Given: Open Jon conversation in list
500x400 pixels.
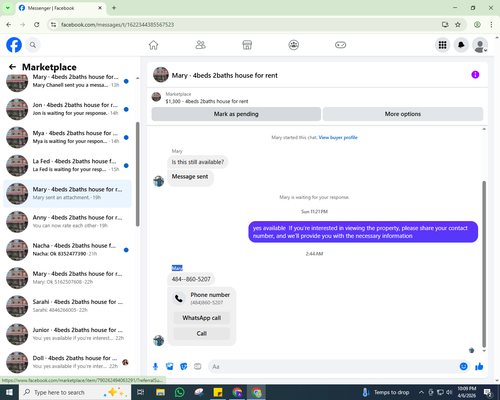Looking at the screenshot, I should point(67,109).
